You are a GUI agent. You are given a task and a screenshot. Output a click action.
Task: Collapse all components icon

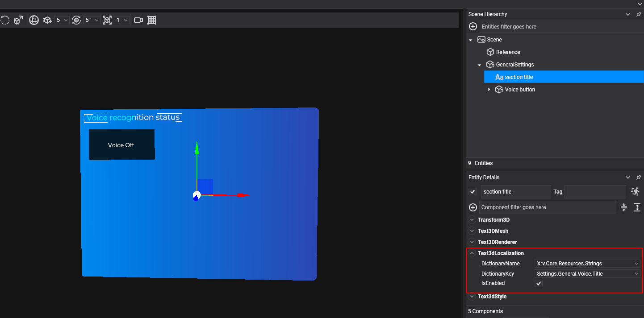pos(624,207)
